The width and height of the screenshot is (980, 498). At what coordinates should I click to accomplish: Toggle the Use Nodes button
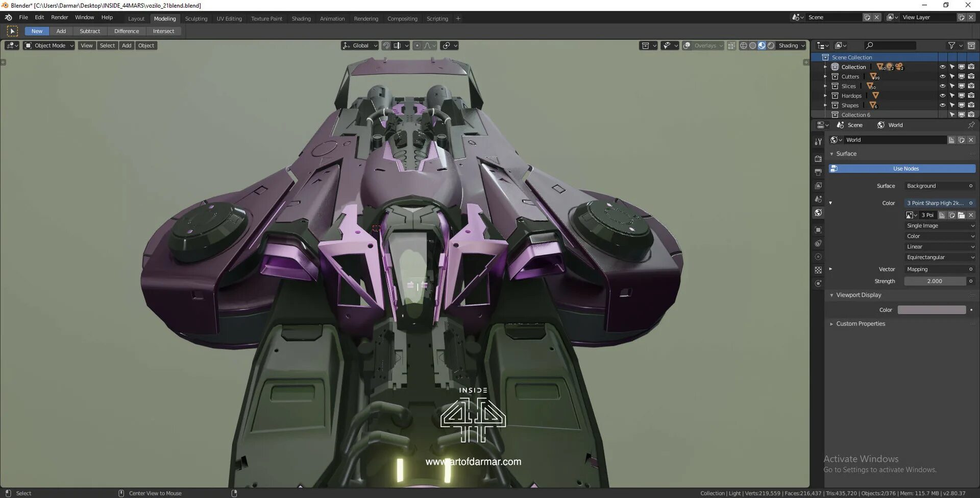902,169
